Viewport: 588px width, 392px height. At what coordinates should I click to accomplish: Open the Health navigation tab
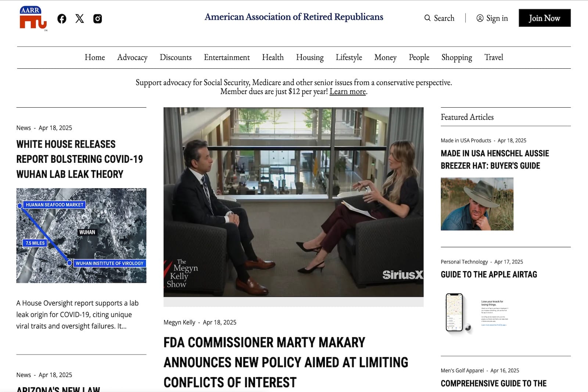[x=272, y=57]
